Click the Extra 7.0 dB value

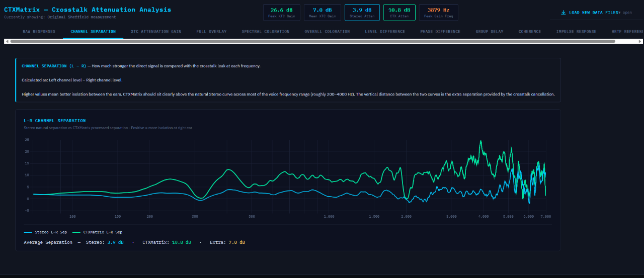coord(236,242)
